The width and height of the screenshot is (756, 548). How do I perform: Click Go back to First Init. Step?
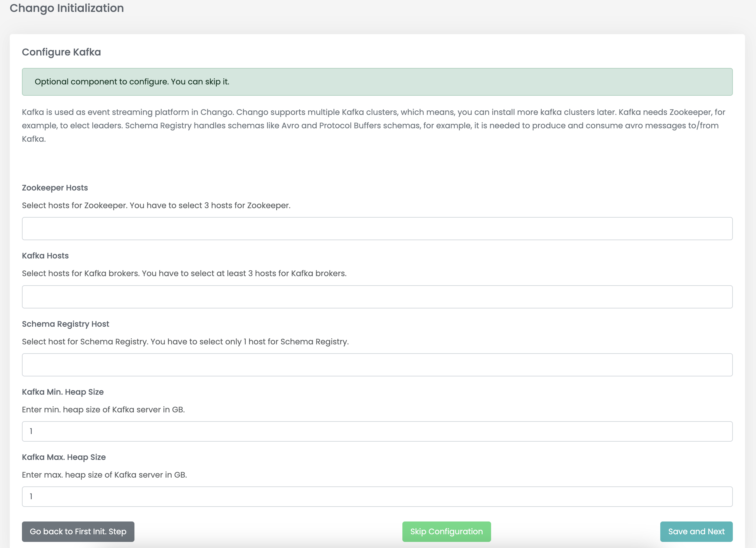[x=78, y=532]
